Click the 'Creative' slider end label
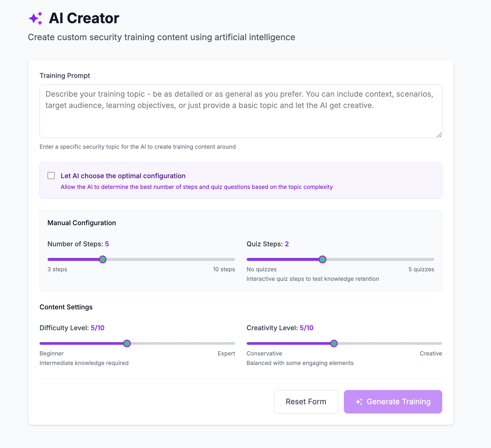Screen dimensions: 491x448 click(x=431, y=353)
